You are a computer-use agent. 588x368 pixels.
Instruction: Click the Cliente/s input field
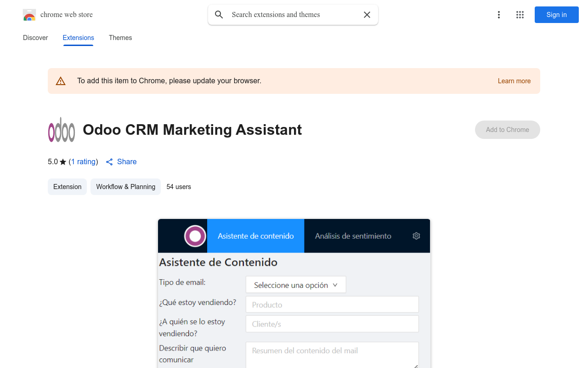point(332,324)
